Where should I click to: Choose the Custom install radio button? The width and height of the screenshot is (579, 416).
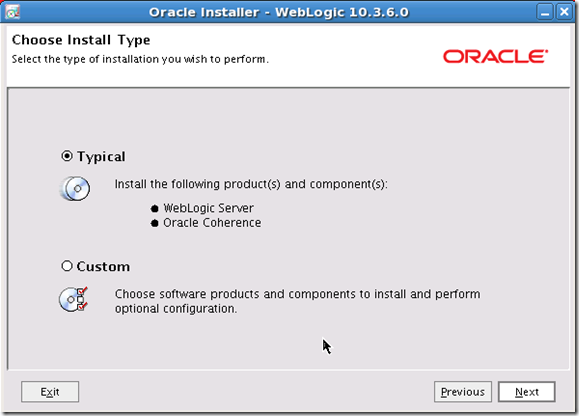click(x=67, y=266)
